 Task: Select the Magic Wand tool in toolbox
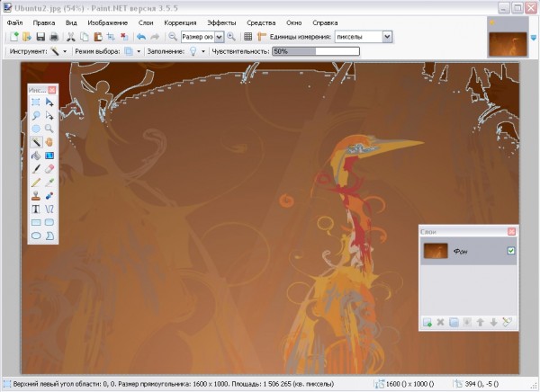click(36, 142)
